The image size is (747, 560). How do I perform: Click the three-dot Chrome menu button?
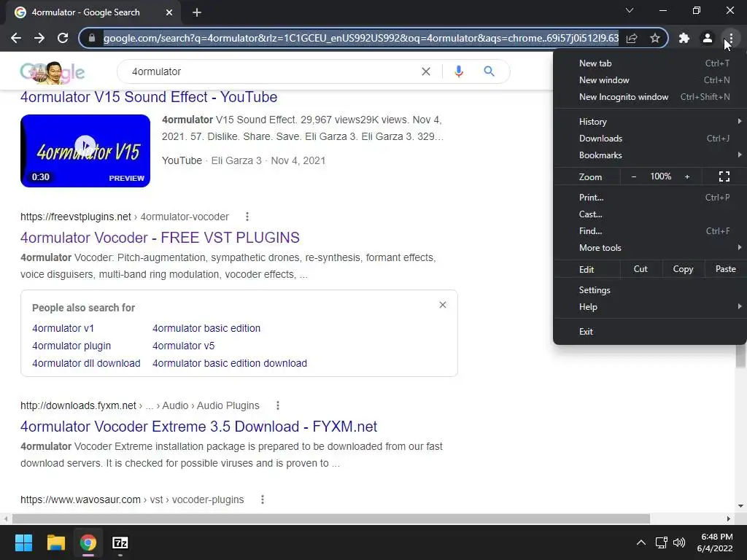click(731, 38)
